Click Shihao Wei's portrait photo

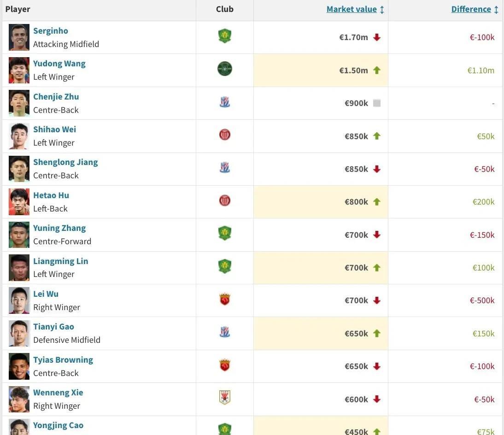tap(19, 136)
